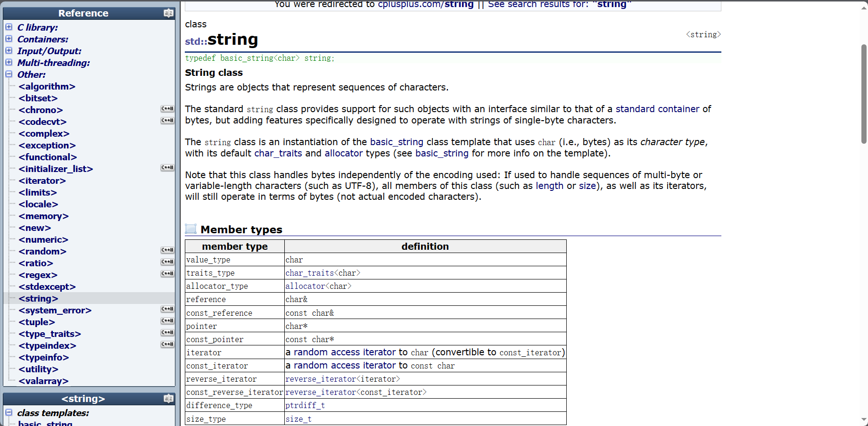Select <algorithm> in the sidebar
Image resolution: width=868 pixels, height=426 pixels.
pos(47,86)
